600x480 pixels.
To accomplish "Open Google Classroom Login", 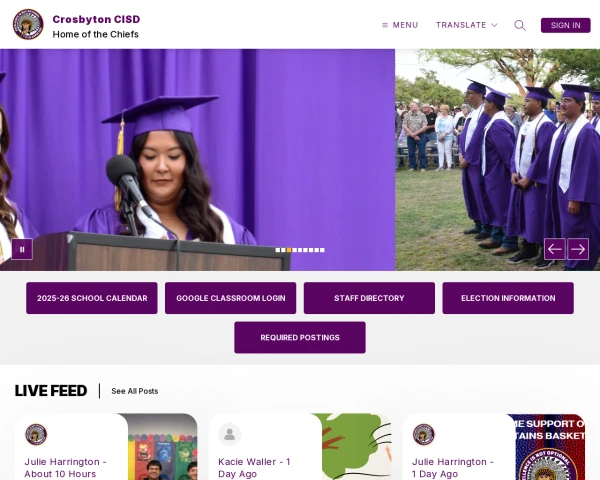I will pos(231,298).
